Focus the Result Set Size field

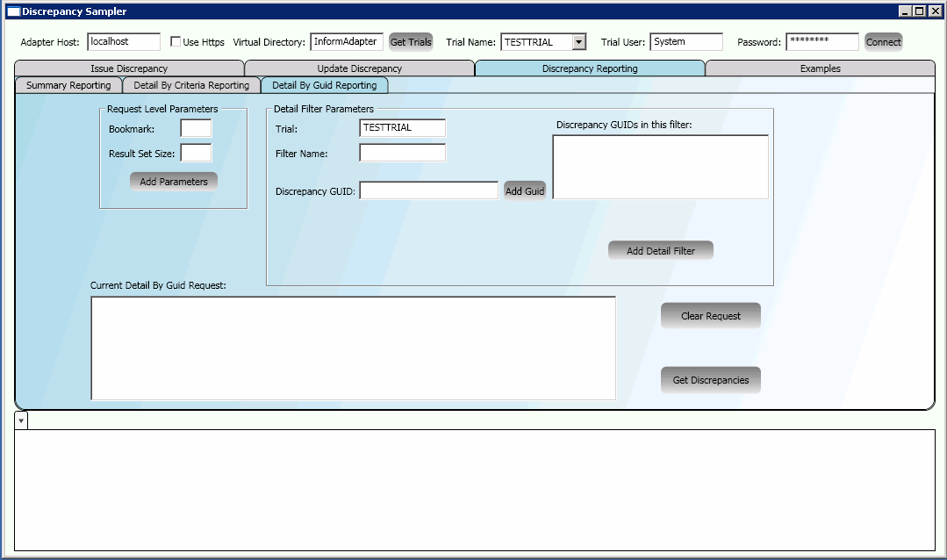click(x=197, y=153)
